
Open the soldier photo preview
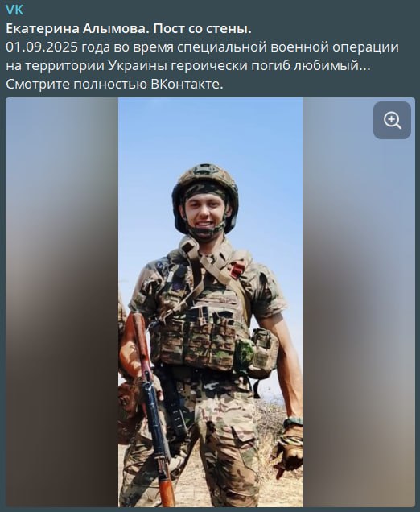pyautogui.click(x=210, y=302)
